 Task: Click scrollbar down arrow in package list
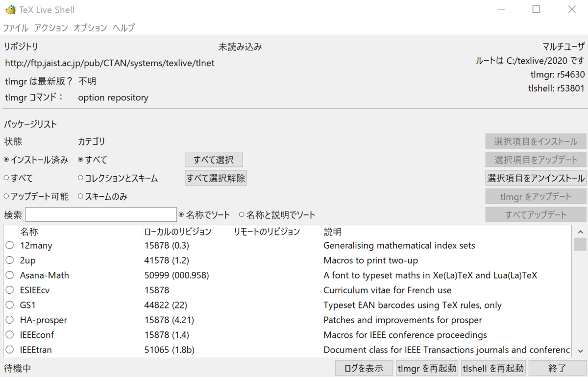(x=580, y=351)
